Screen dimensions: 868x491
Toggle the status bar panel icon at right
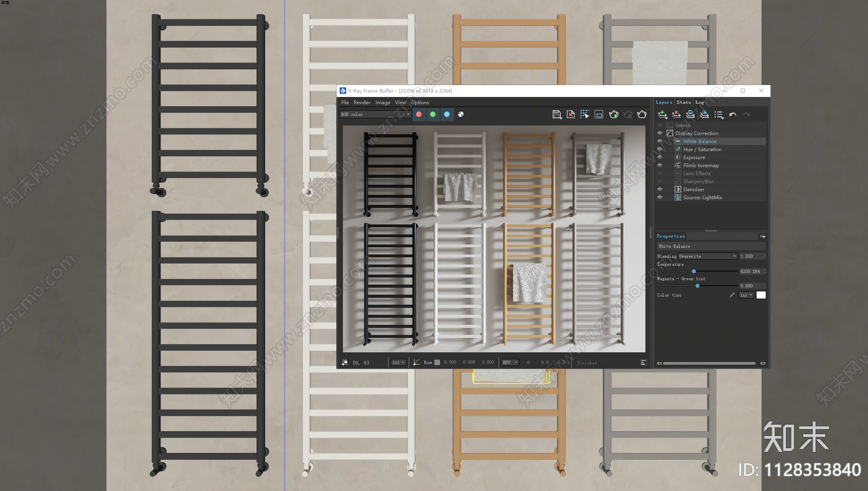tap(643, 362)
